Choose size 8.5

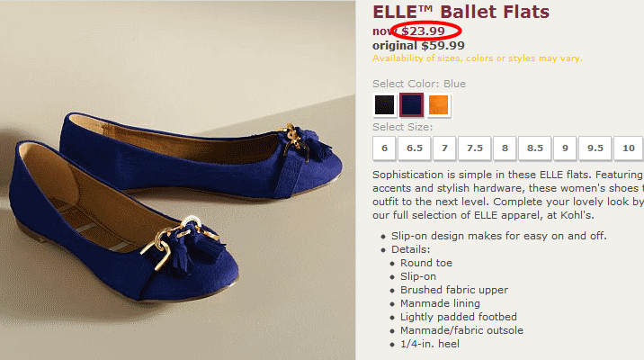pos(535,148)
